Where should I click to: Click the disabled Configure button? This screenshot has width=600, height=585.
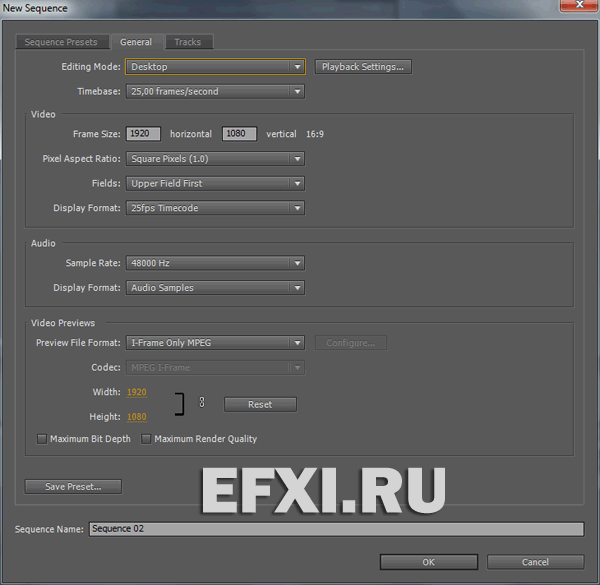click(x=351, y=343)
